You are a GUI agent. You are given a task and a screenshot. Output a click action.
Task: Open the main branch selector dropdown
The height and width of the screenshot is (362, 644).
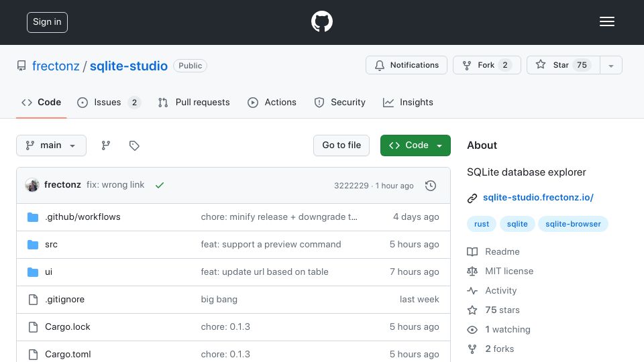tap(52, 145)
